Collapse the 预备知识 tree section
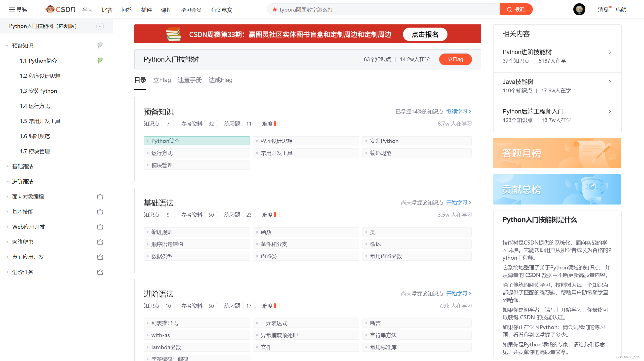The image size is (644, 361). click(7, 46)
